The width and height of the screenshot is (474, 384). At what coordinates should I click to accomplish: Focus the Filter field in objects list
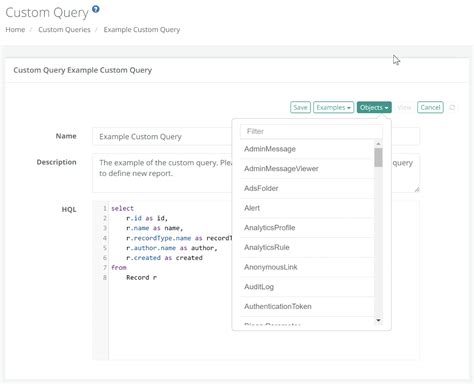coord(311,131)
